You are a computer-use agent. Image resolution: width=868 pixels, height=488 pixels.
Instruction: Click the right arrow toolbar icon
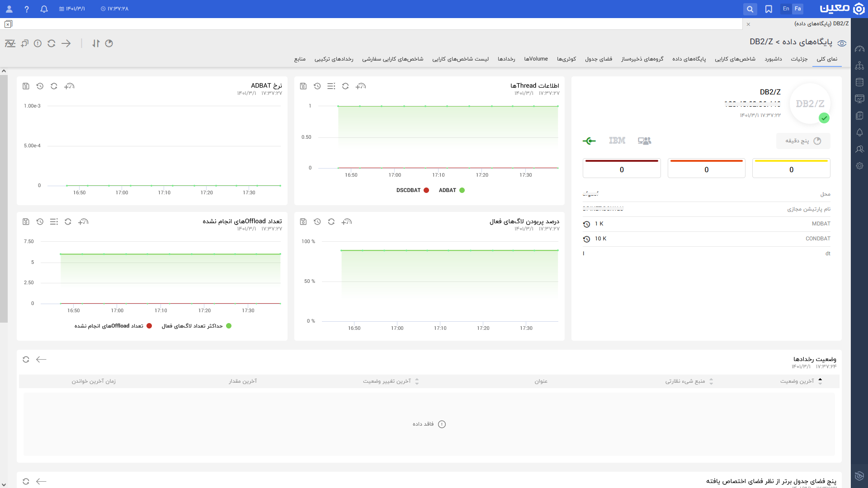66,43
